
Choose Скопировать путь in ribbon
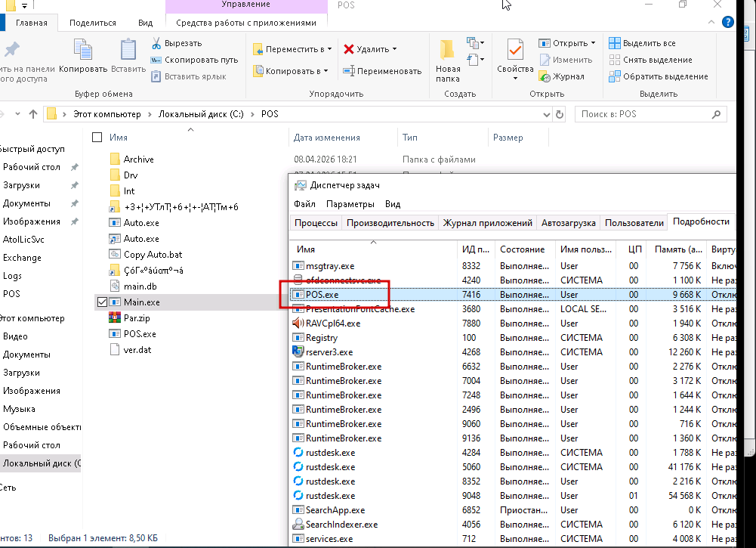tap(194, 60)
